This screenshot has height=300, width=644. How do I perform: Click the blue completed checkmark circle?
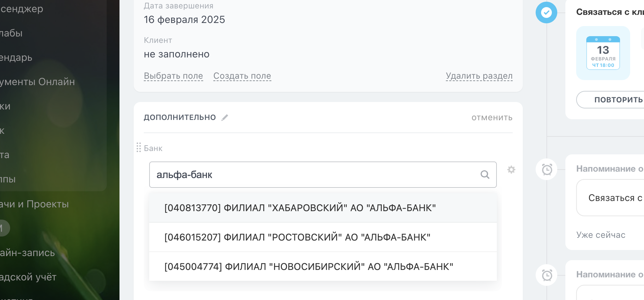point(546,13)
